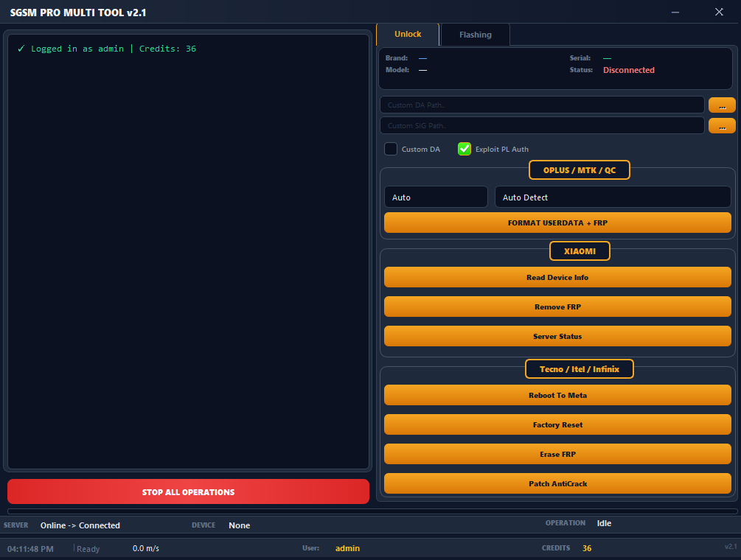Screen dimensions: 741x560
Task: Stop all operations with the red button
Action: (188, 492)
